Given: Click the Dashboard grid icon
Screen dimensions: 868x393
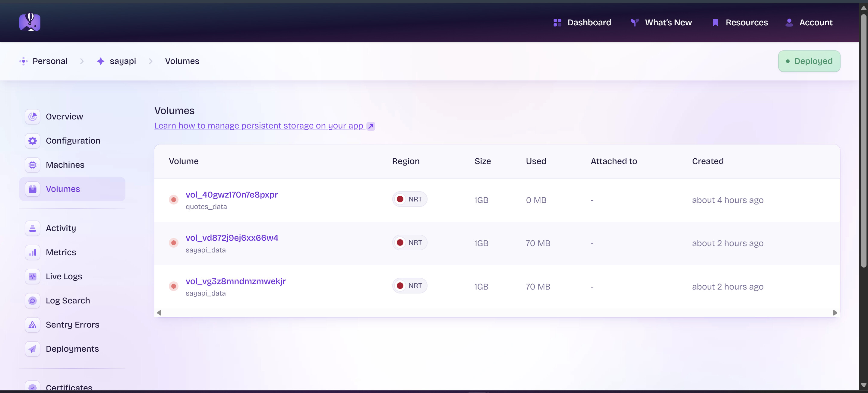Looking at the screenshot, I should [557, 23].
